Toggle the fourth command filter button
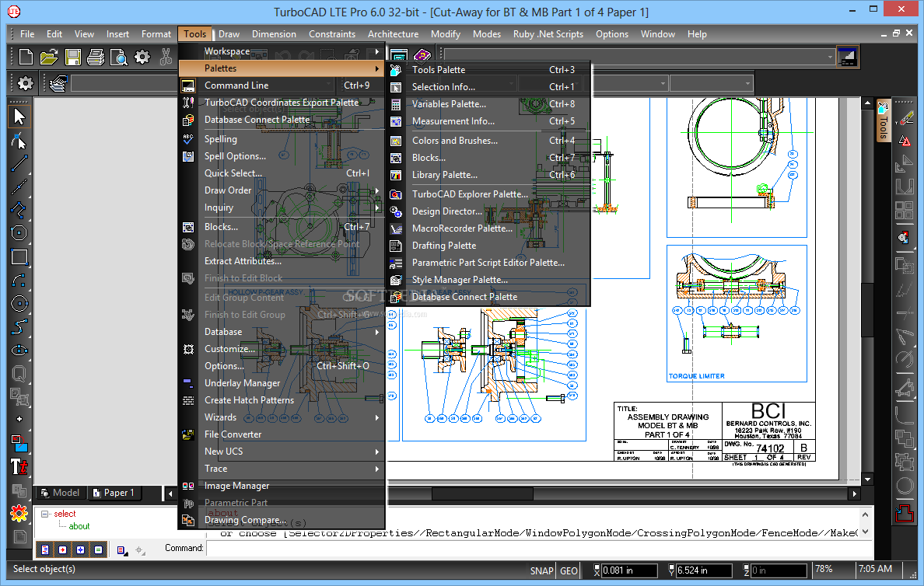The width and height of the screenshot is (924, 586). coord(99,549)
